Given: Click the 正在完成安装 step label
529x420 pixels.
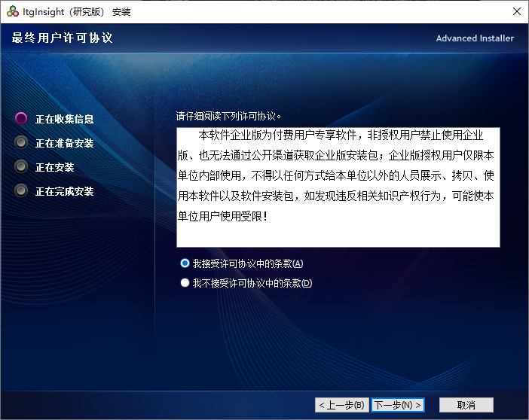Looking at the screenshot, I should [x=65, y=191].
